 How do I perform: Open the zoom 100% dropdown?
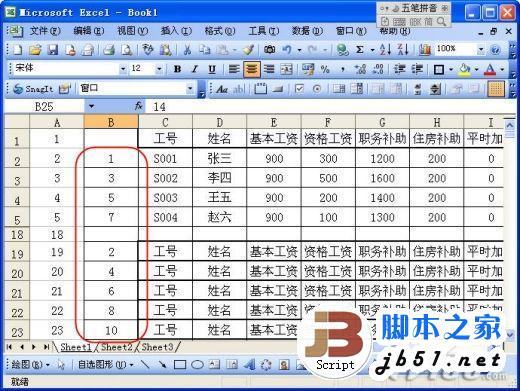pyautogui.click(x=481, y=50)
